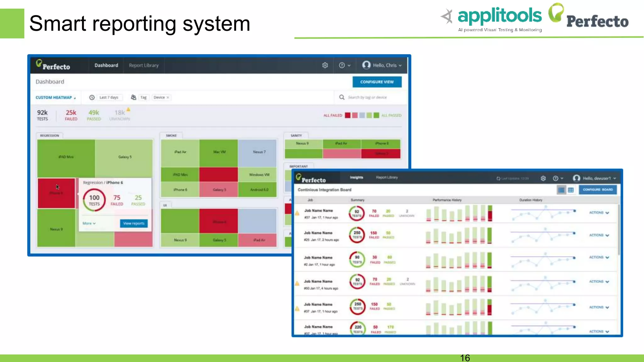Click Galaxy S tile in Regression heatmap

click(x=125, y=158)
